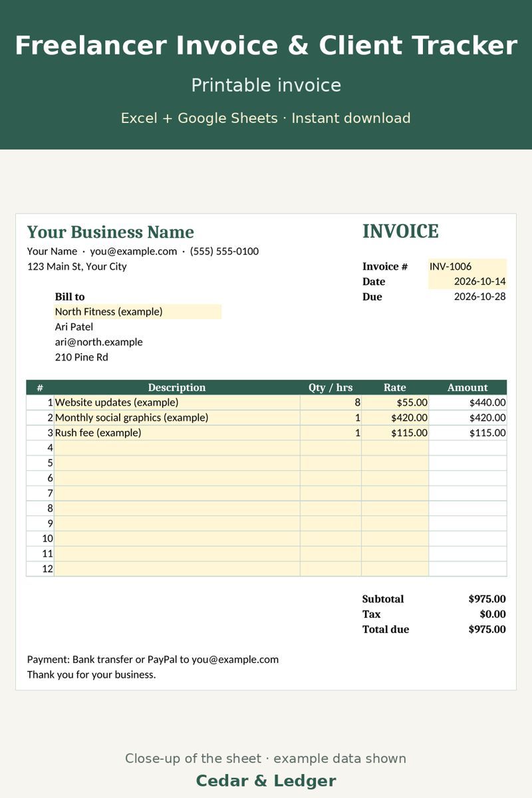The width and height of the screenshot is (532, 798).
Task: Click the 'Invoice #' label
Action: point(385,266)
